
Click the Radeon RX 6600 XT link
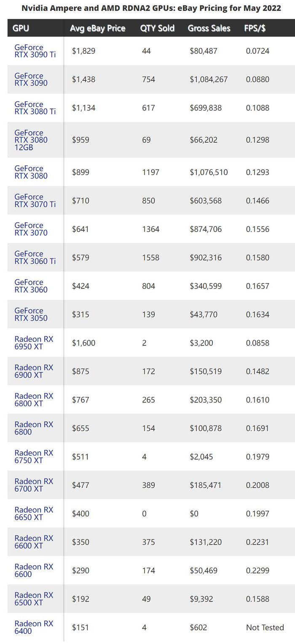34,542
